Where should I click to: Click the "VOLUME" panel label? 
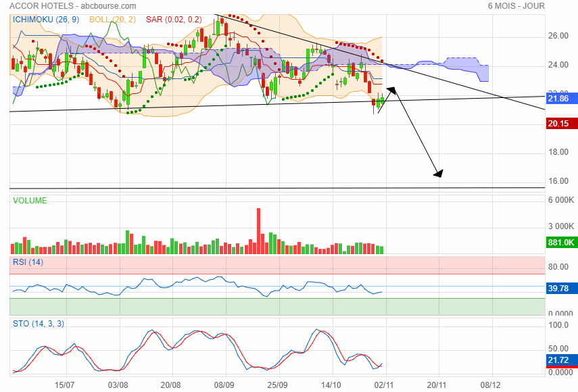pos(30,201)
